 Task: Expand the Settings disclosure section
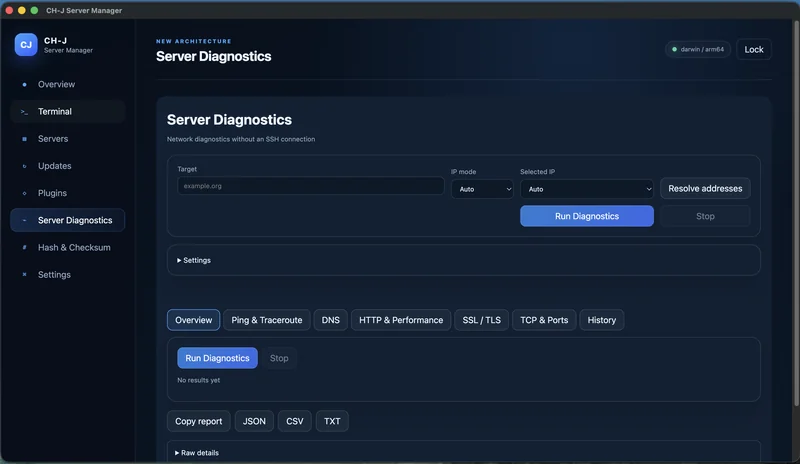tap(194, 260)
